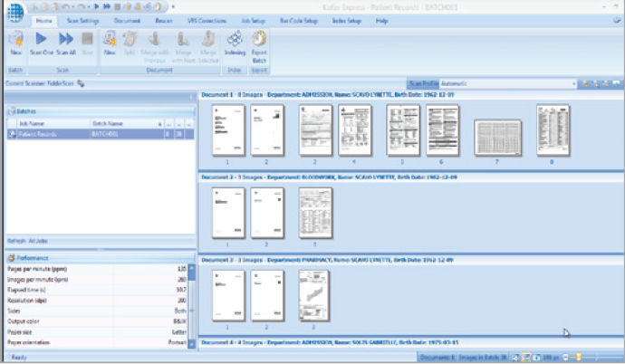Click the Refresh All Jobs link
The height and width of the screenshot is (364, 625).
[26, 242]
